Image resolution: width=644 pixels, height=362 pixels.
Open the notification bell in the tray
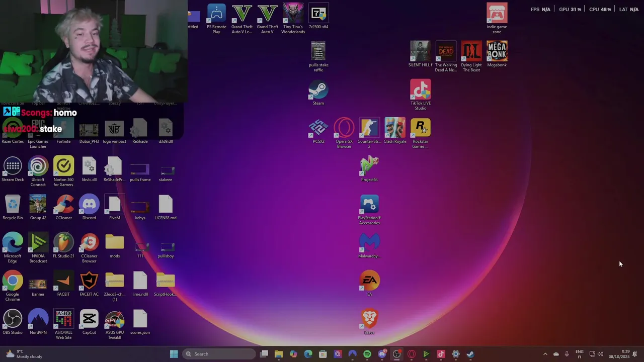point(635,354)
